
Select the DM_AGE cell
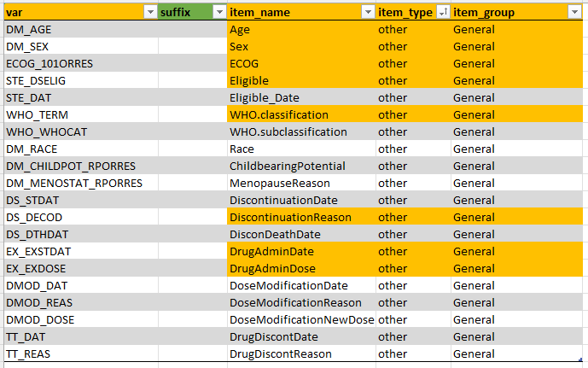pyautogui.click(x=81, y=29)
